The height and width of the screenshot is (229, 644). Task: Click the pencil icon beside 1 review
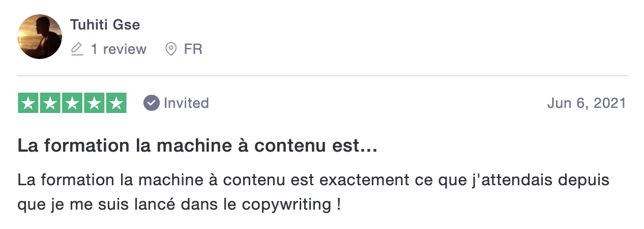click(x=77, y=49)
